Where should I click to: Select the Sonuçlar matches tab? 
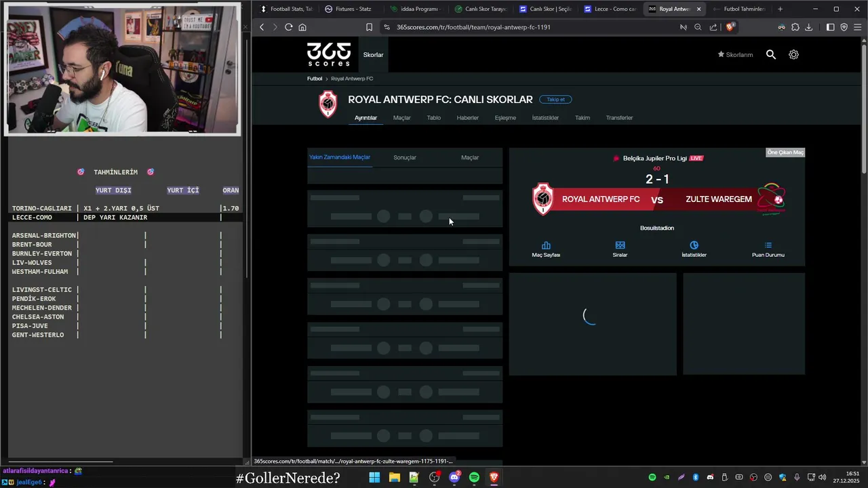405,157
